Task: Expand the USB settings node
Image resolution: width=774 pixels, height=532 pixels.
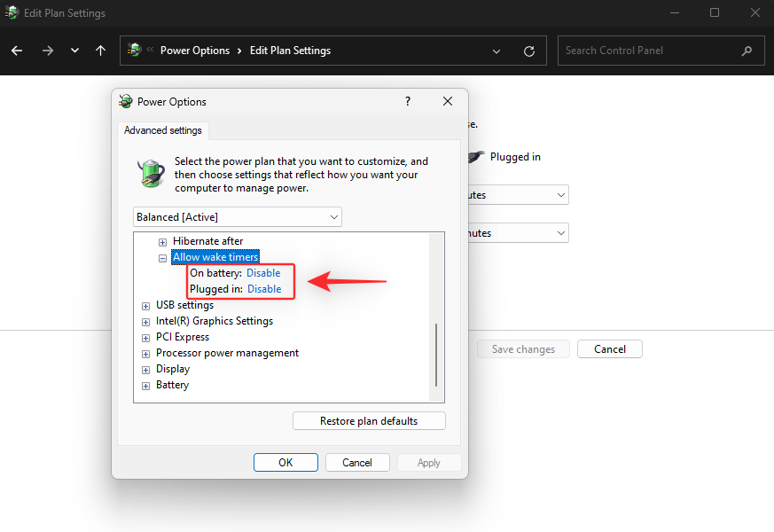Action: tap(145, 306)
